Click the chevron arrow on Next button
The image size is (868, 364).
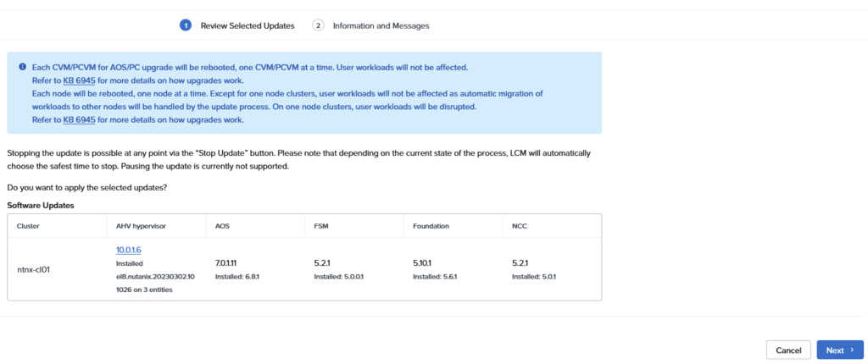click(851, 350)
